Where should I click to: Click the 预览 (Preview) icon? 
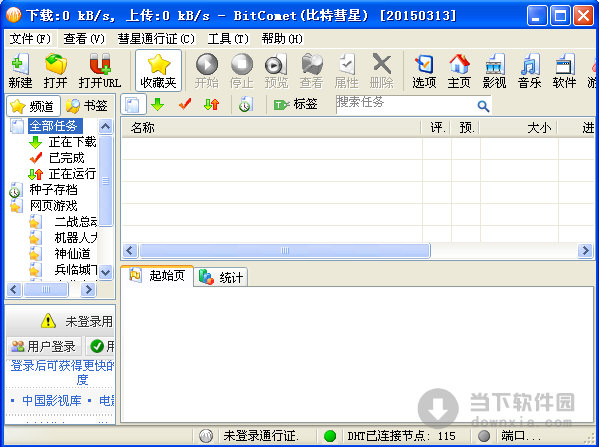point(276,71)
